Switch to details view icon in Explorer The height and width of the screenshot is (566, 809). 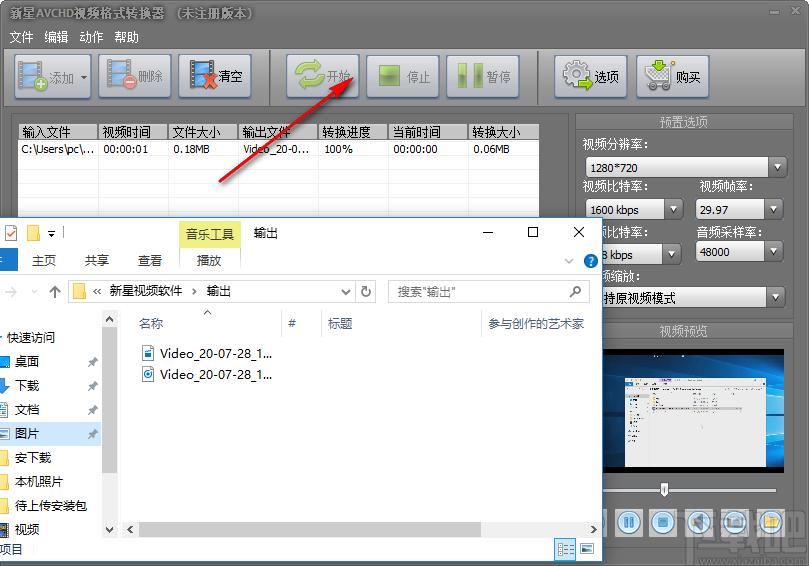point(565,549)
